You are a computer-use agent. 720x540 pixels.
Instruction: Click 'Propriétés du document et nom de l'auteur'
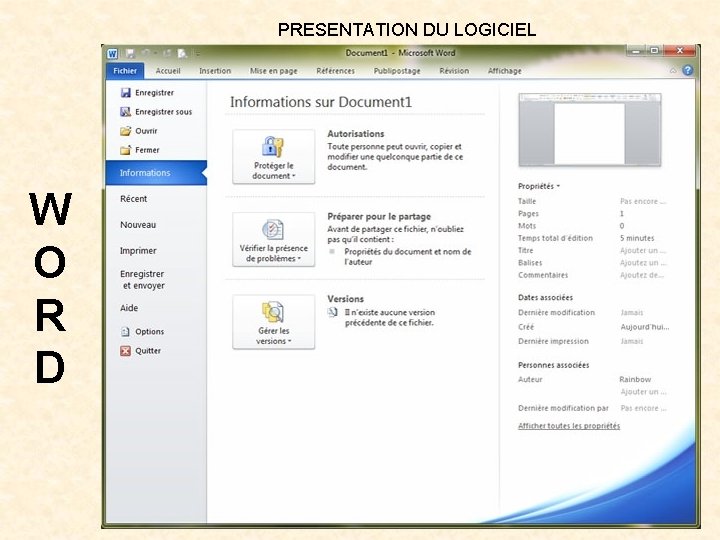pyautogui.click(x=408, y=257)
